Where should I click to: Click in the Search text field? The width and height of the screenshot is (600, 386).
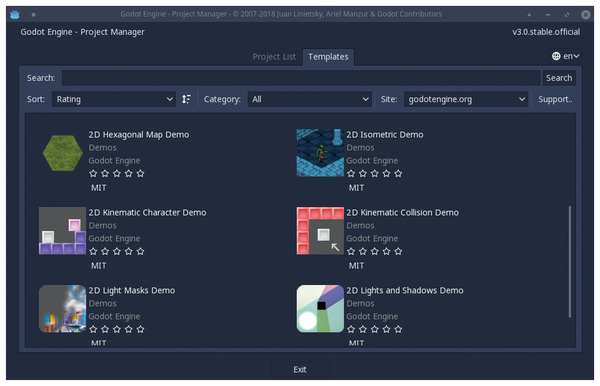click(x=301, y=78)
